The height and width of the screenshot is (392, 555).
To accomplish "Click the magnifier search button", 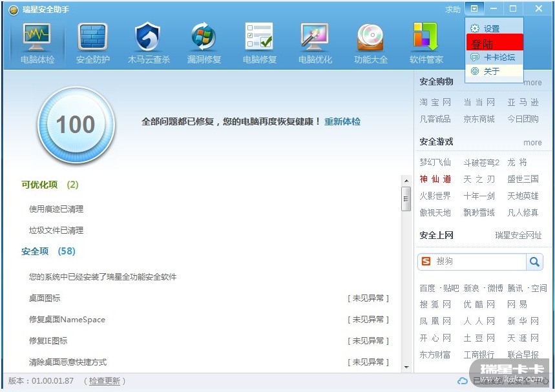I will tap(534, 262).
